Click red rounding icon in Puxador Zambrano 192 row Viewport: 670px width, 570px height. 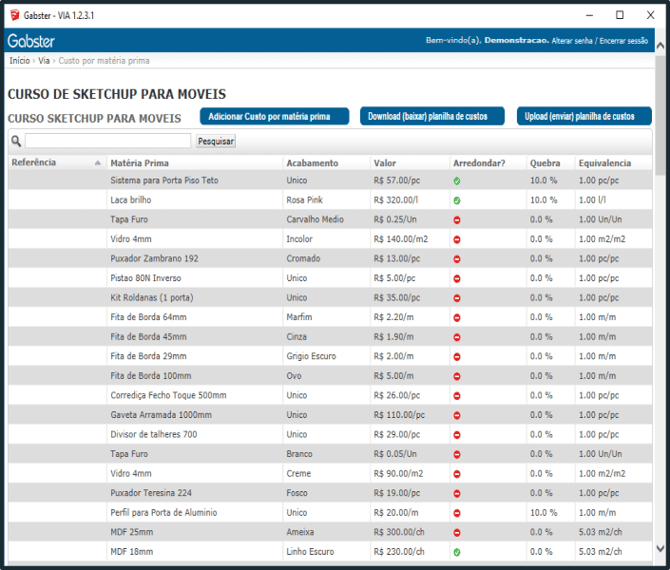click(457, 259)
